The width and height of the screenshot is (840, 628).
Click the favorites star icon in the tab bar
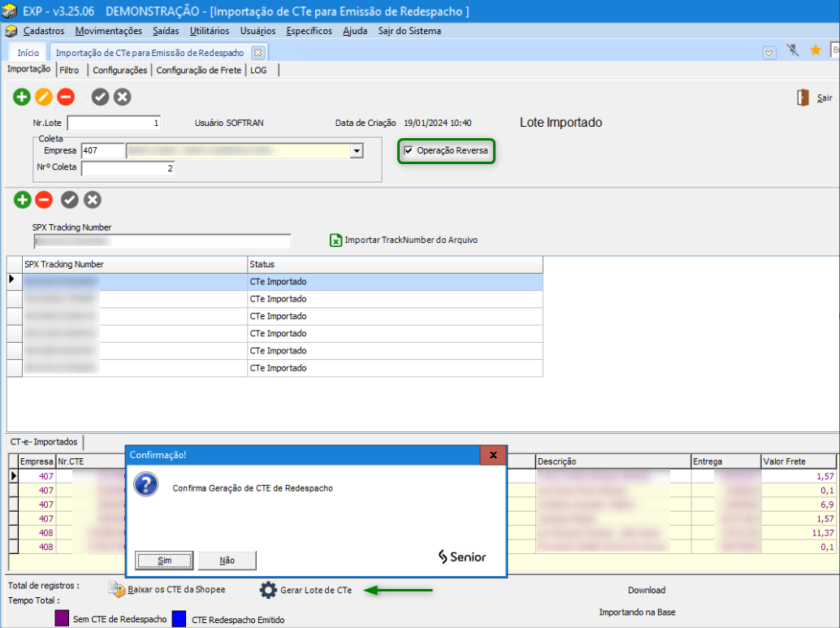click(816, 50)
